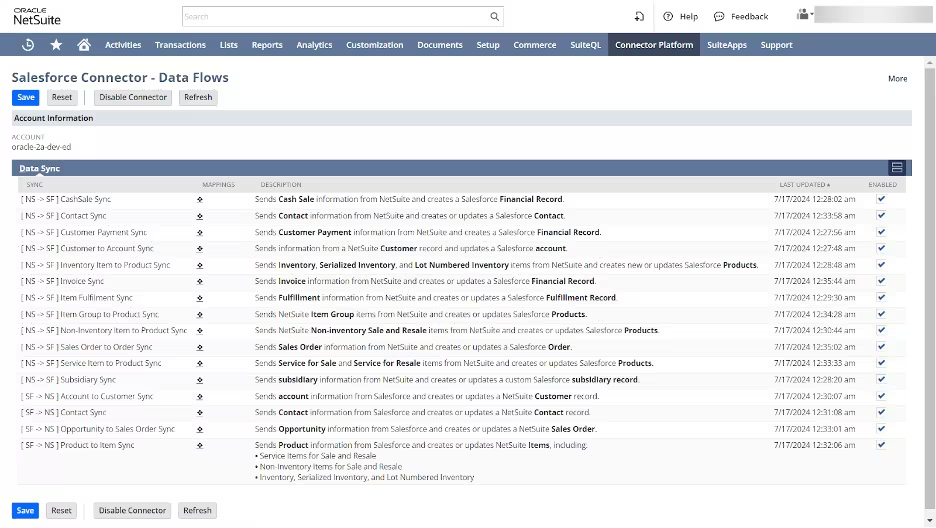Viewport: 936px width, 528px height.
Task: Open the Recent Records clock icon
Action: 28,45
